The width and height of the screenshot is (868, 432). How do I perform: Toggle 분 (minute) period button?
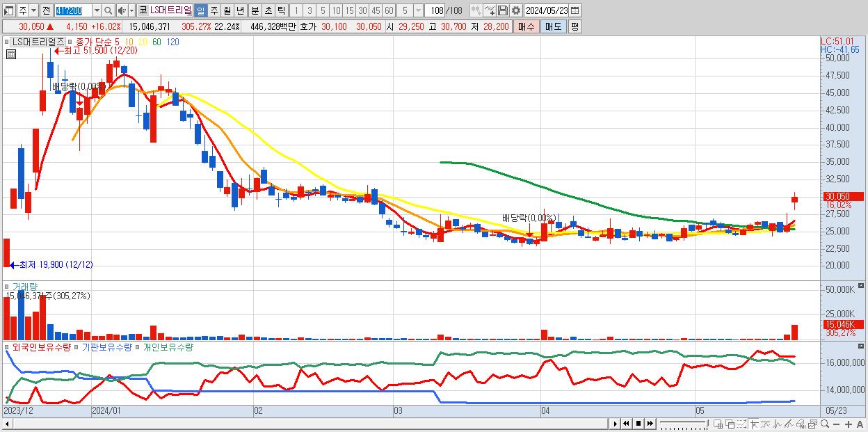pos(255,10)
